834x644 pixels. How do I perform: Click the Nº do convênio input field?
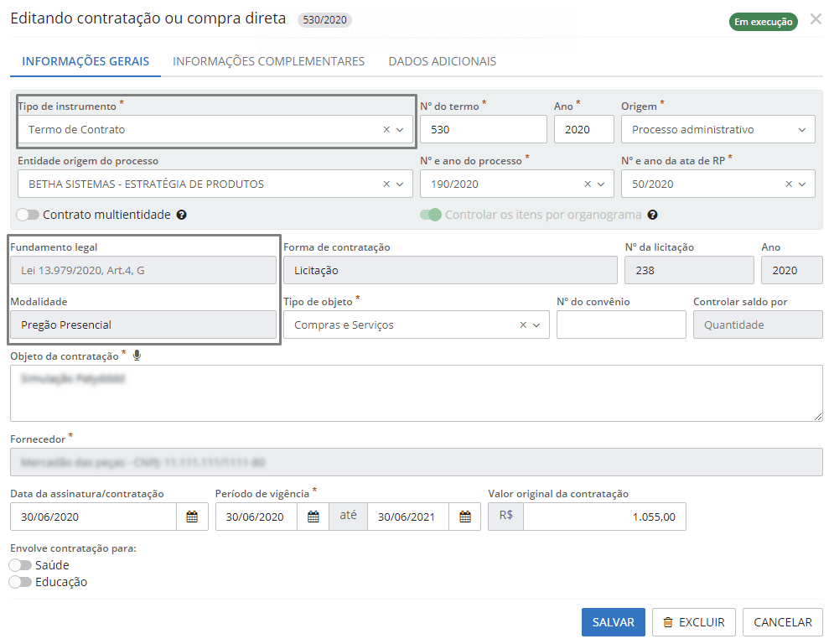click(621, 325)
